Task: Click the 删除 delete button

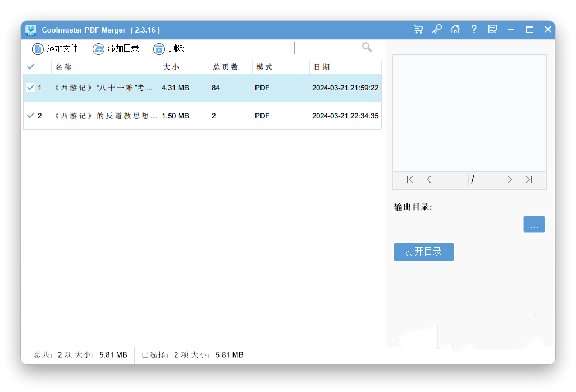Action: click(x=168, y=48)
